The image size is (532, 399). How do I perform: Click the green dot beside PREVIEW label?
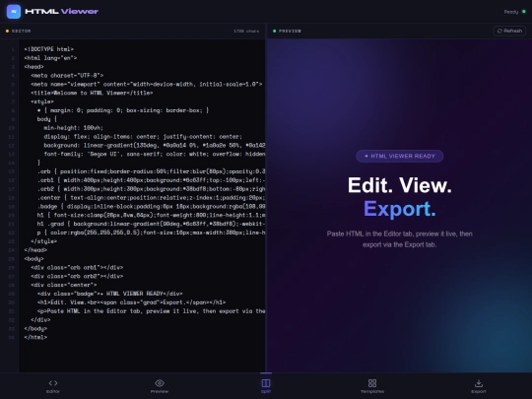274,31
